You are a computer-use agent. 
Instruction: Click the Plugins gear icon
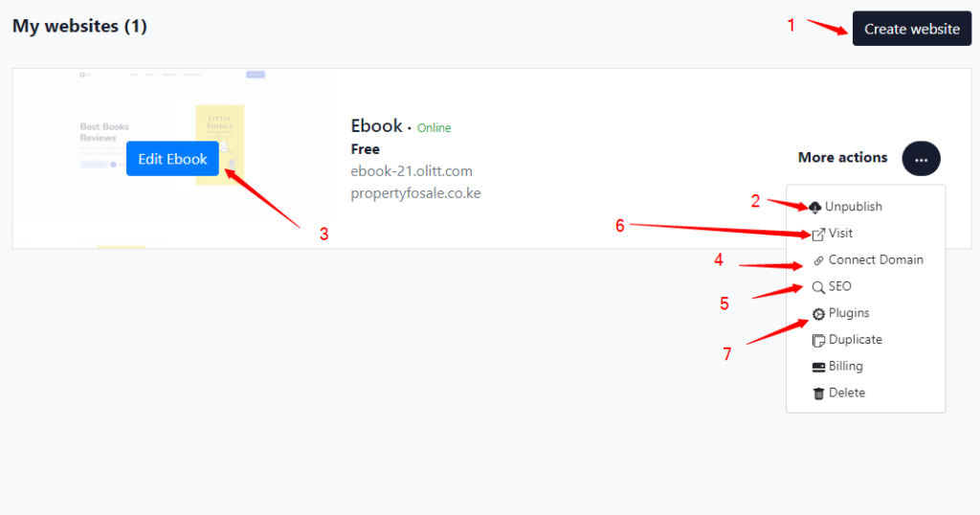pos(818,313)
